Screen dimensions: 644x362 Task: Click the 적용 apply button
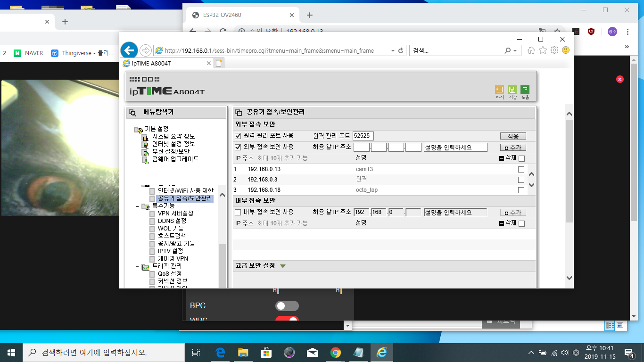click(513, 136)
